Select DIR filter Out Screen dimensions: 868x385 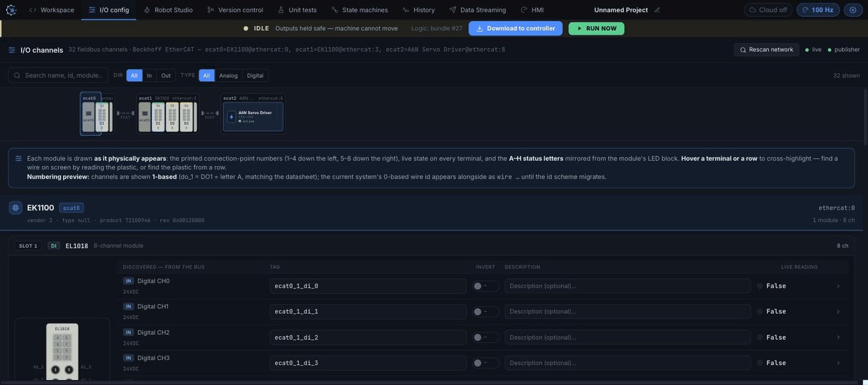166,76
